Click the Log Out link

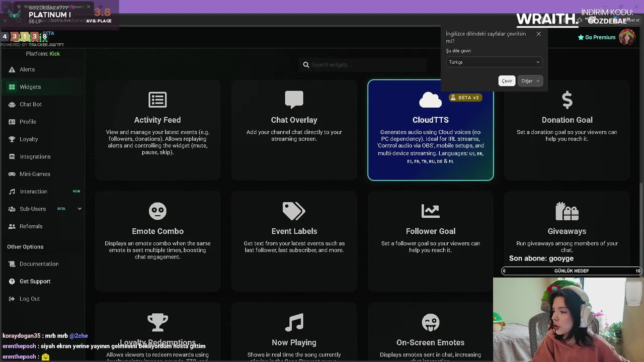click(x=43, y=299)
